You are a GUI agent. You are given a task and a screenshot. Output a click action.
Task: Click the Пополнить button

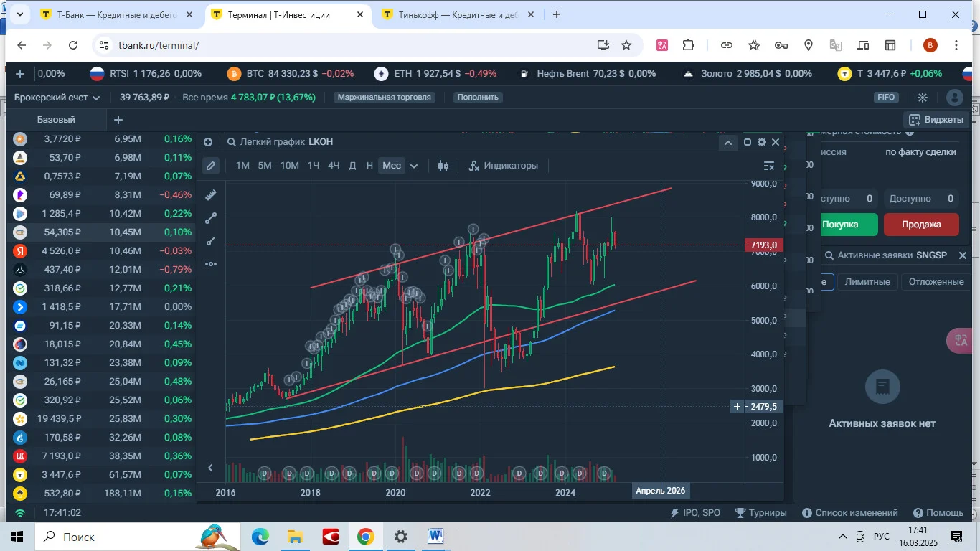pos(478,98)
